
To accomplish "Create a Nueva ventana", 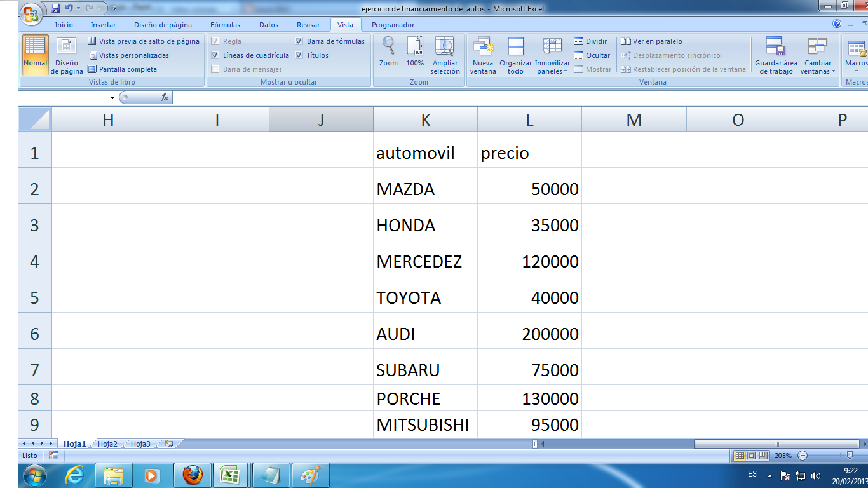I will [483, 54].
